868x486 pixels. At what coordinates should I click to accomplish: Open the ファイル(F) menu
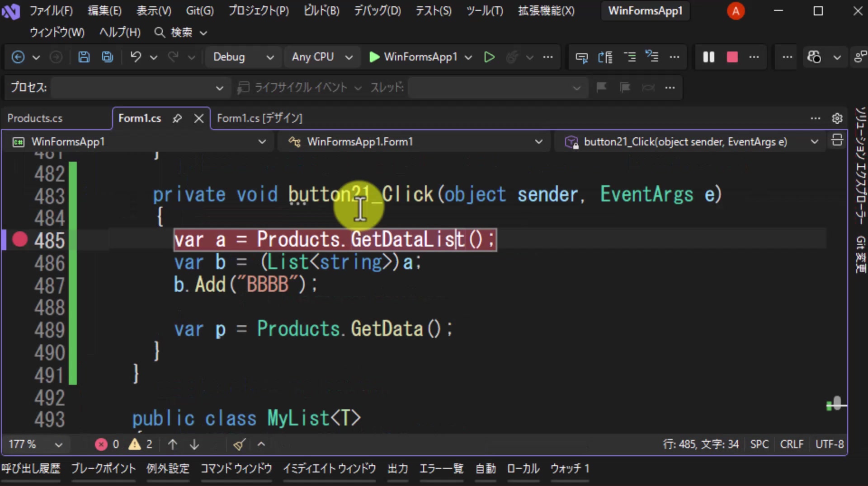coord(51,11)
